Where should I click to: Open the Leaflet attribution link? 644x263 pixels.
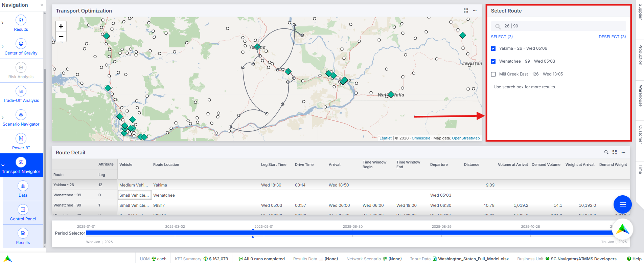point(386,138)
